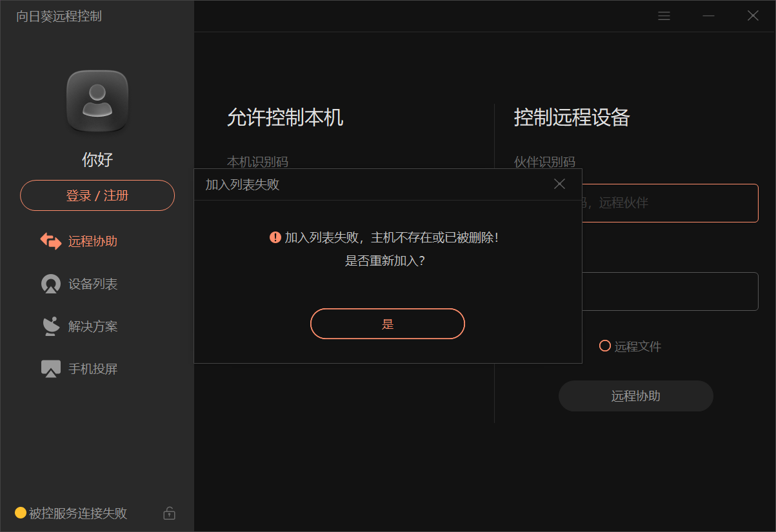Confirm rejoin with the 是 button
The width and height of the screenshot is (776, 532).
pos(388,324)
